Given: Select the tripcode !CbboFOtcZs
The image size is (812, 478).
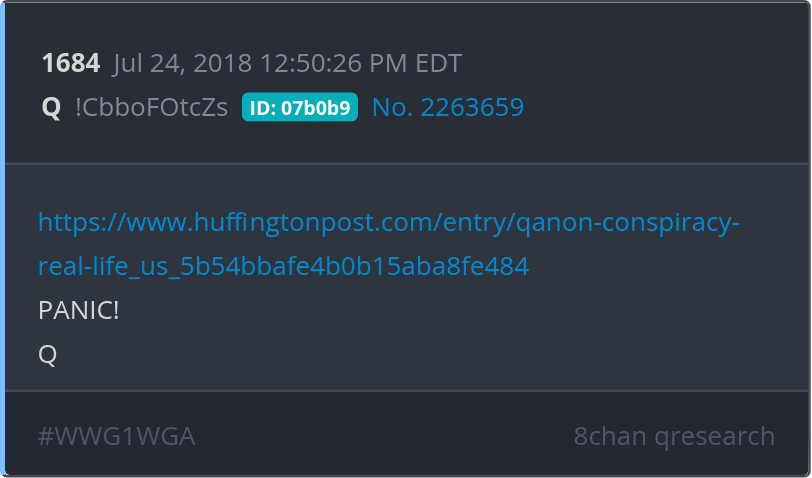Looking at the screenshot, I should pos(152,107).
